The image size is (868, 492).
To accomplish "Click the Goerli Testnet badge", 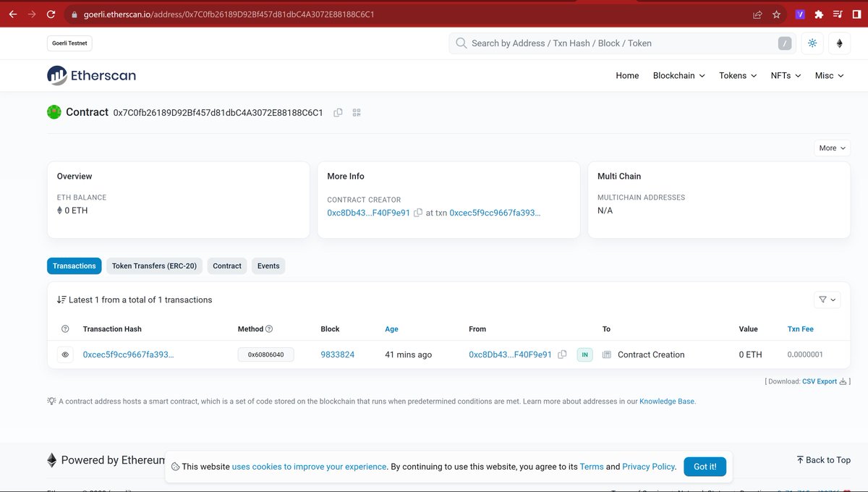I will click(69, 43).
